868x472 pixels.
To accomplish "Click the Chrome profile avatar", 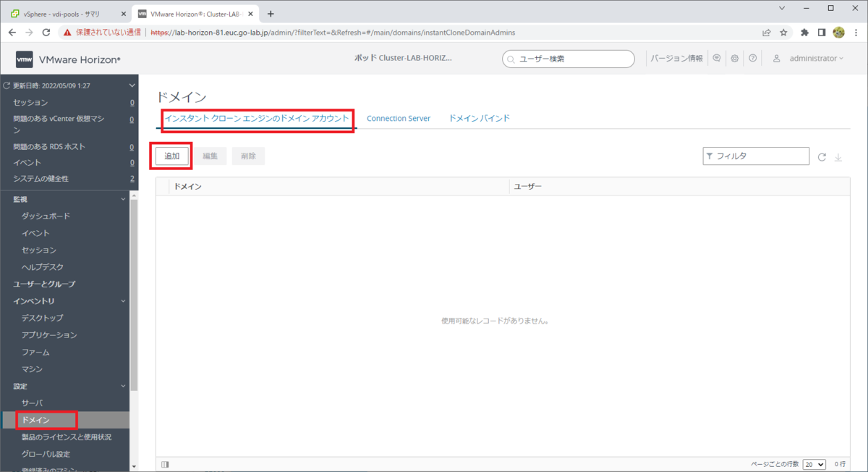I will coord(839,33).
